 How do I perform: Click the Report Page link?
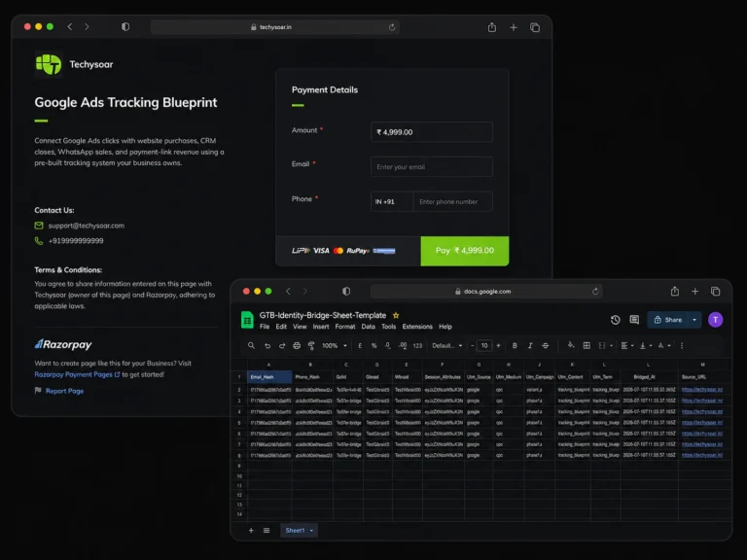pyautogui.click(x=64, y=391)
